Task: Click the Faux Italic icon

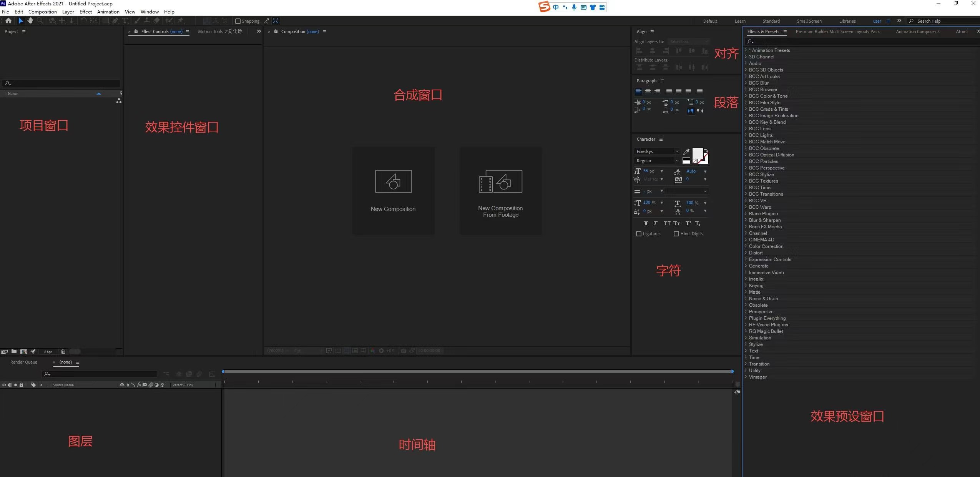Action: (656, 223)
